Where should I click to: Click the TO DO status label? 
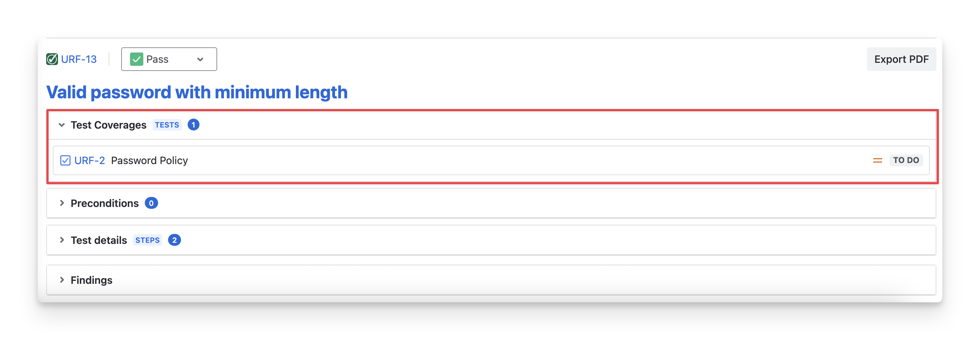[x=906, y=160]
